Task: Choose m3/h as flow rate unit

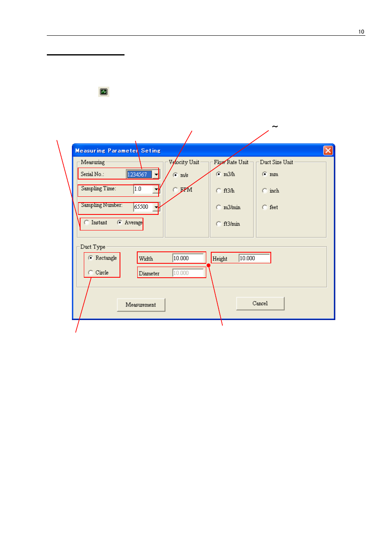Action: coord(219,174)
